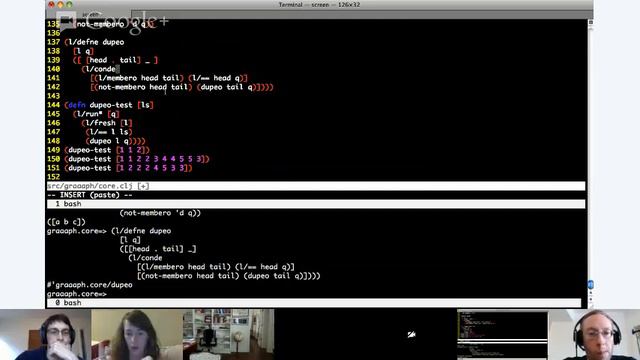This screenshot has width=640, height=360.
Task: Click 'l/conde' on editor line 140
Action: point(100,69)
